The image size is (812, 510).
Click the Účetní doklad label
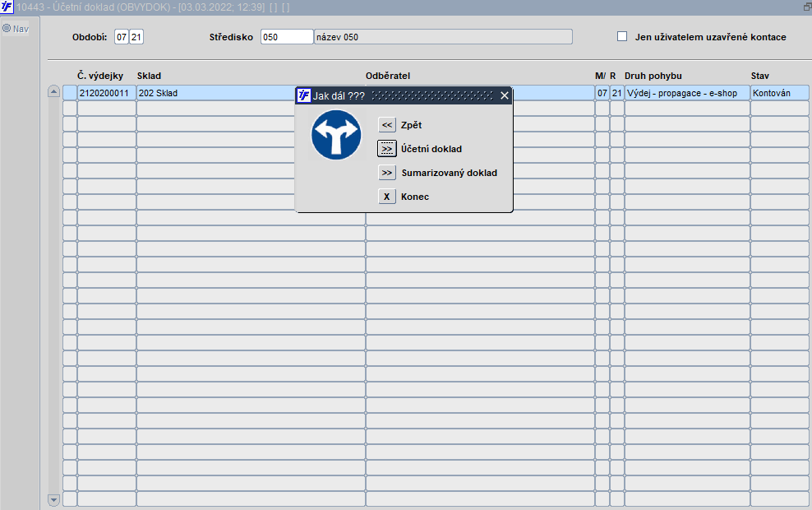431,149
